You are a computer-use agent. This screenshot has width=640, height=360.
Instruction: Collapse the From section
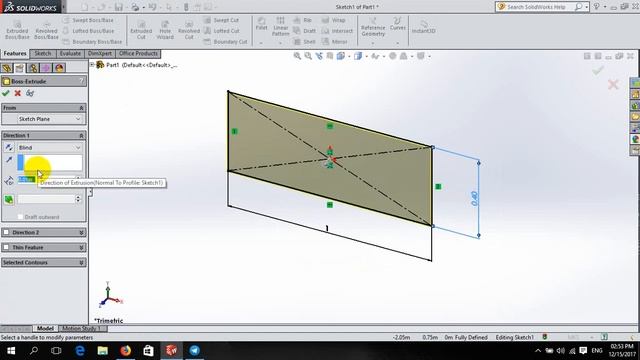(81, 108)
